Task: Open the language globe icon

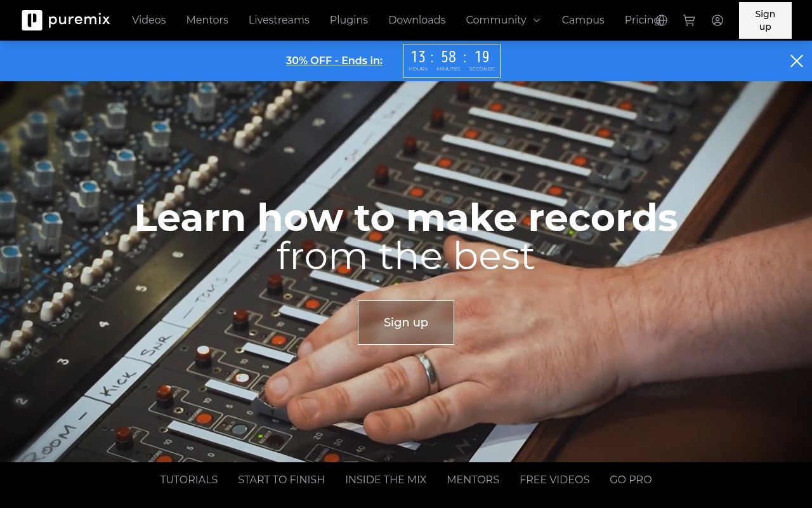Action: (x=661, y=20)
